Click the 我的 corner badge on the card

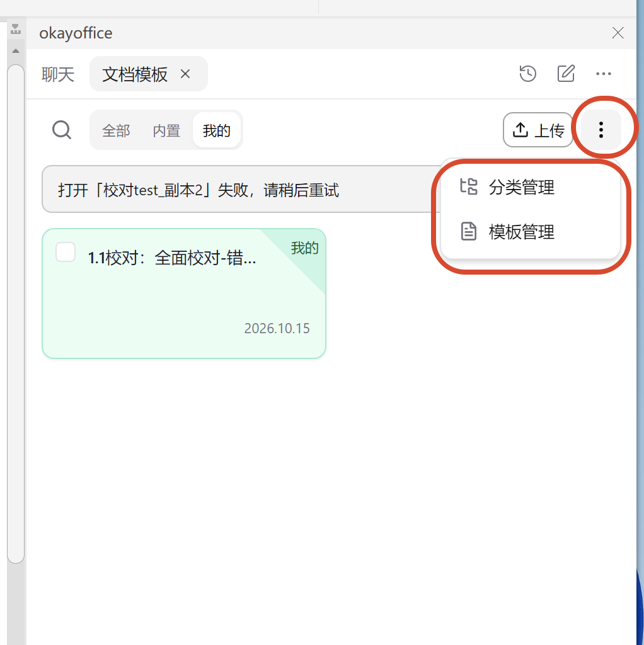(x=304, y=248)
